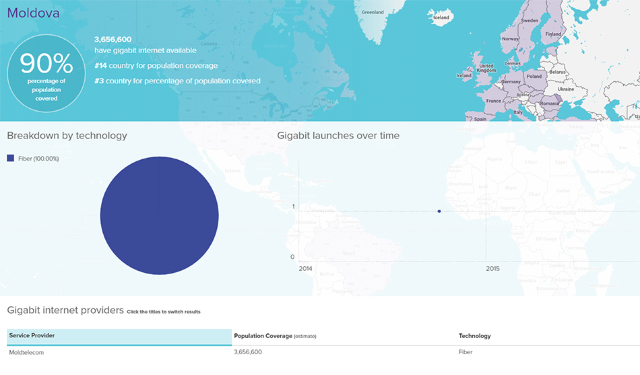The width and height of the screenshot is (640, 375).
Task: Click the Fiber (100.00%) legend label
Action: [x=38, y=158]
